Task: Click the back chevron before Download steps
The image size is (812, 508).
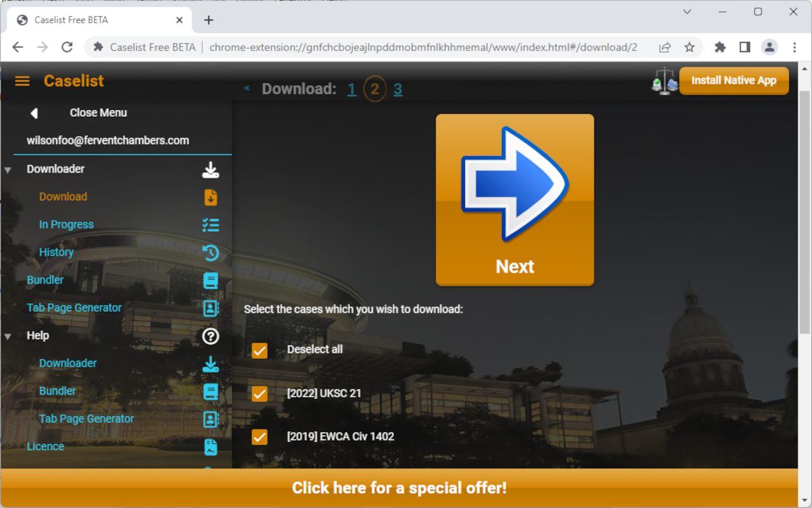Action: pos(247,88)
